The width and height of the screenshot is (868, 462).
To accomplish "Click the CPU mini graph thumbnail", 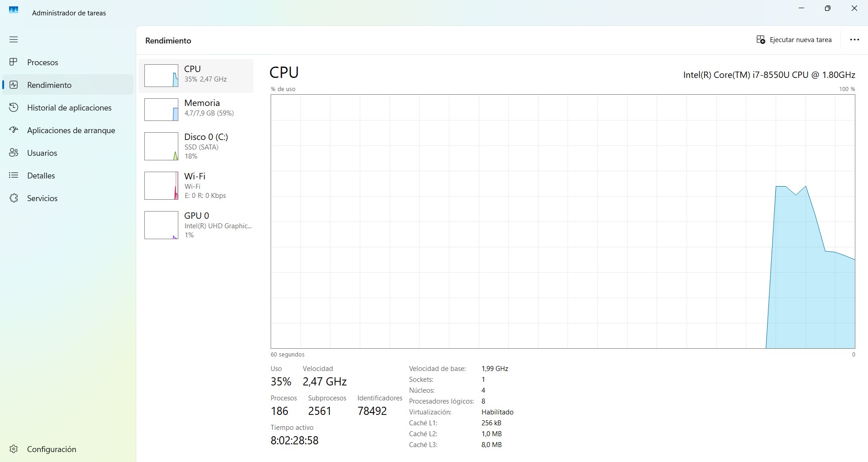I will click(x=161, y=76).
